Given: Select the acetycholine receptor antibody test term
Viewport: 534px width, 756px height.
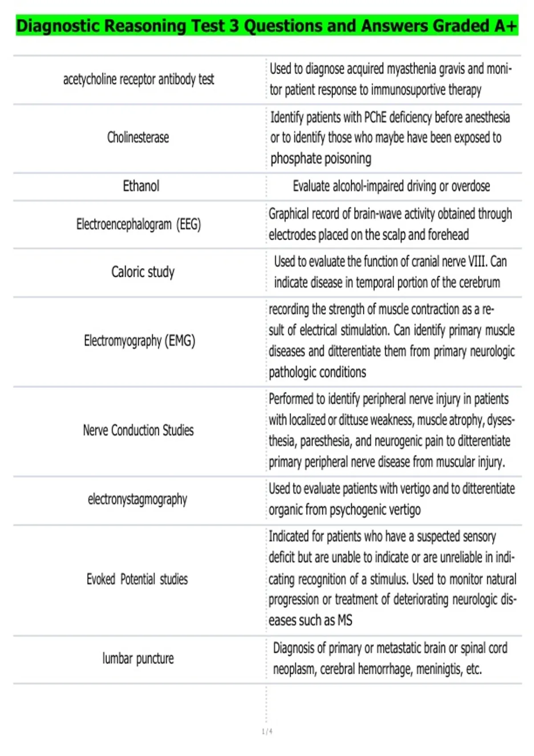Looking at the screenshot, I should (138, 80).
